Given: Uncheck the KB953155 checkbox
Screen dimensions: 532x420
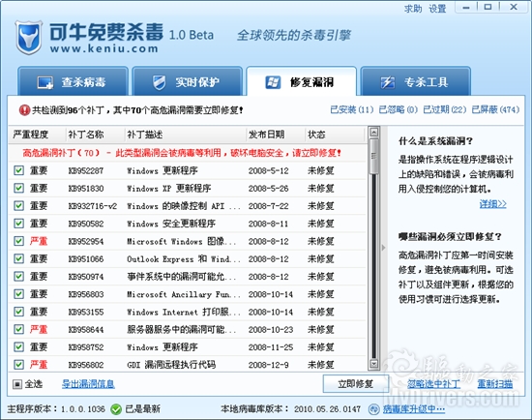Looking at the screenshot, I should click(18, 312).
